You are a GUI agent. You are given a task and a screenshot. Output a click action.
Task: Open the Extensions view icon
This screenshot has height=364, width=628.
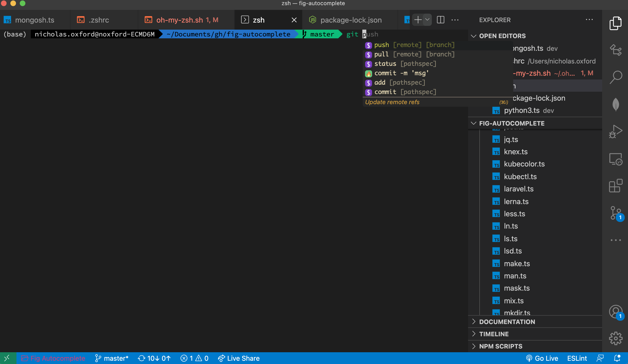(x=615, y=186)
